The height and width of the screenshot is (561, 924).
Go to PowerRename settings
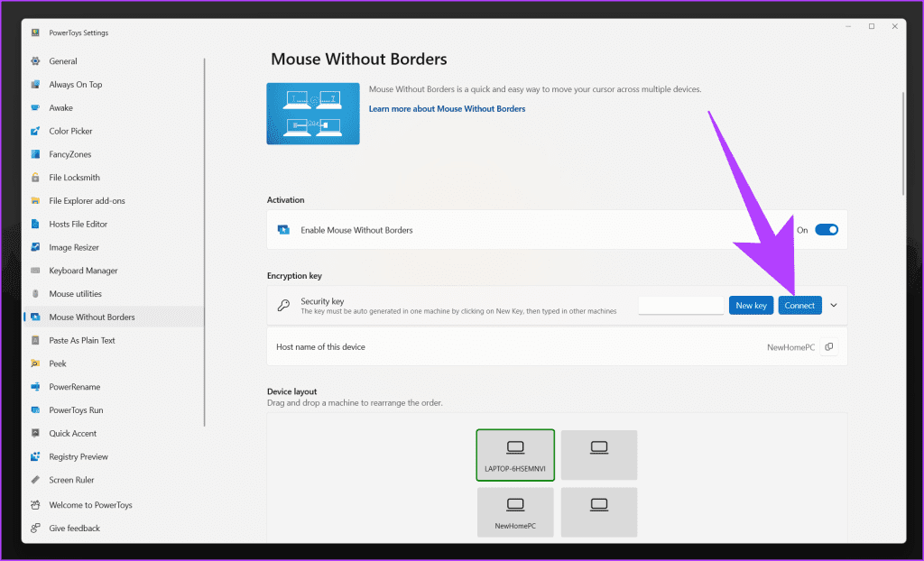(115, 387)
